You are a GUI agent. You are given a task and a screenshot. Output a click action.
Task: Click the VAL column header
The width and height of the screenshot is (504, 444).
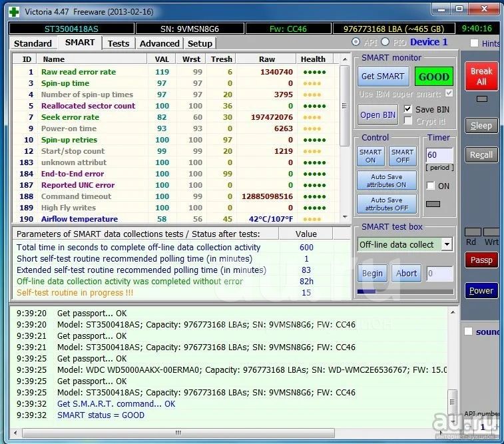pyautogui.click(x=162, y=59)
